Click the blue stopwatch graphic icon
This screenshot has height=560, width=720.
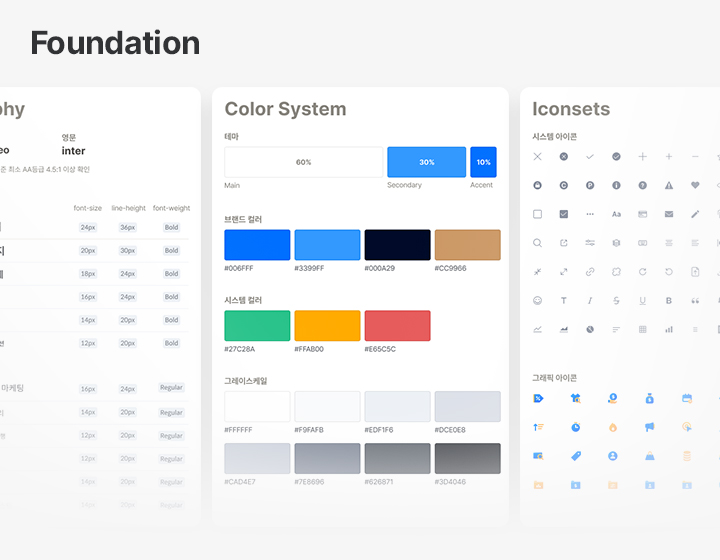576,427
